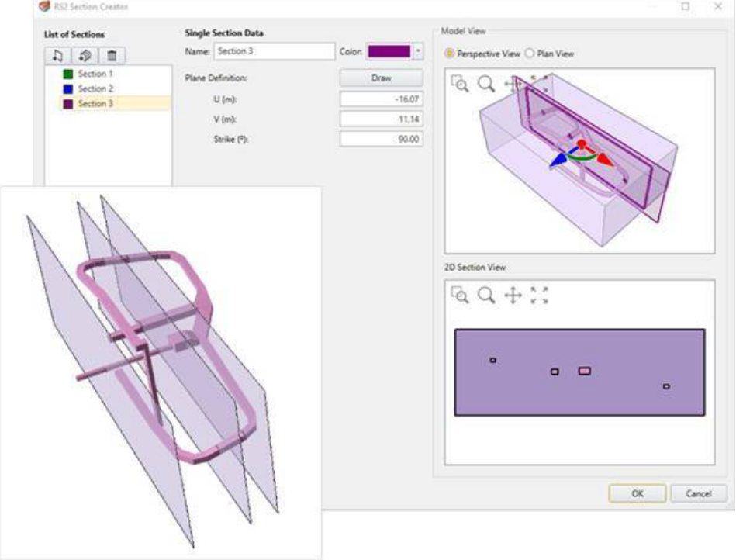736x560 pixels.
Task: Click the U (m) value field
Action: click(381, 99)
